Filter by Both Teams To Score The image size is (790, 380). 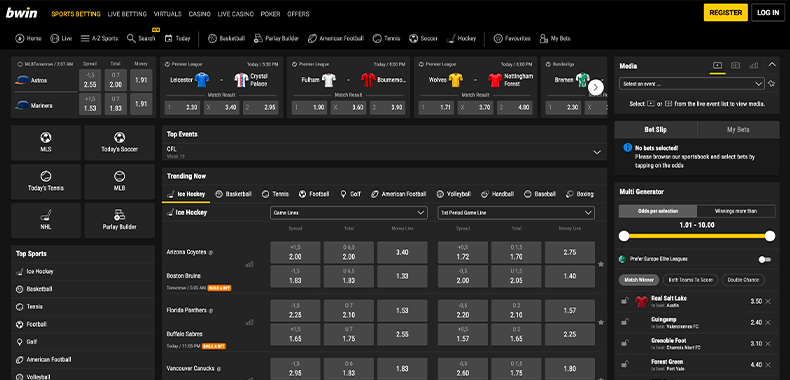(691, 280)
